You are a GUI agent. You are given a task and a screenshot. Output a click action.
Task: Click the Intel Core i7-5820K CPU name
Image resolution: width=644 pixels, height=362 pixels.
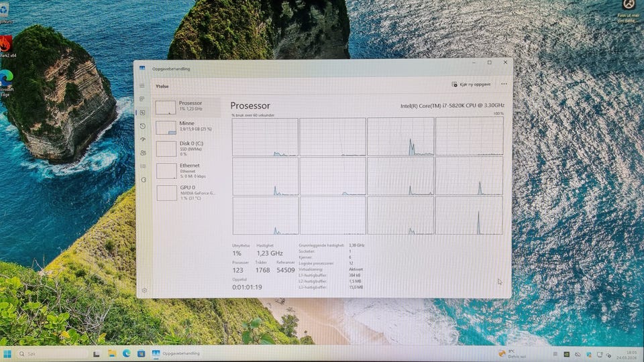click(452, 105)
